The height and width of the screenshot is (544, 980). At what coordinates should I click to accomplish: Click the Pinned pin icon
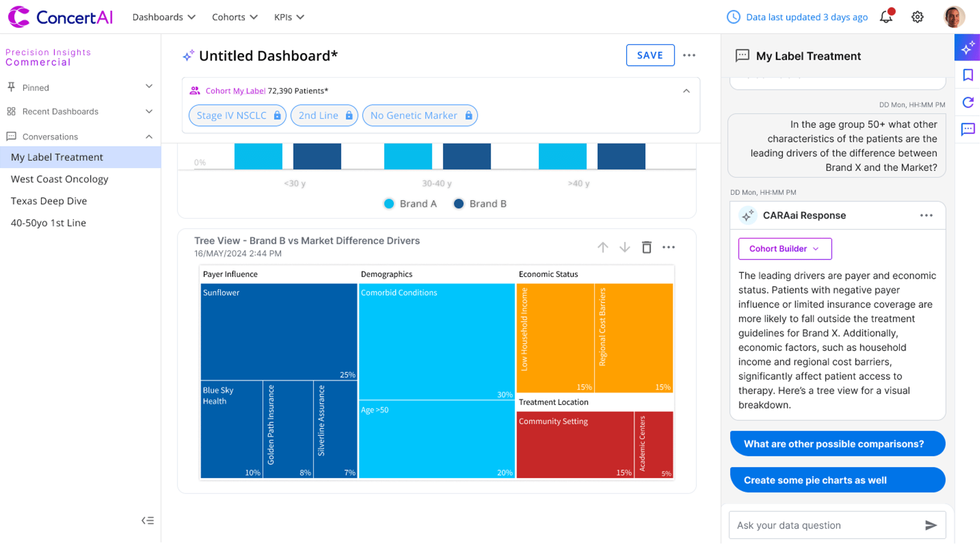coord(11,87)
